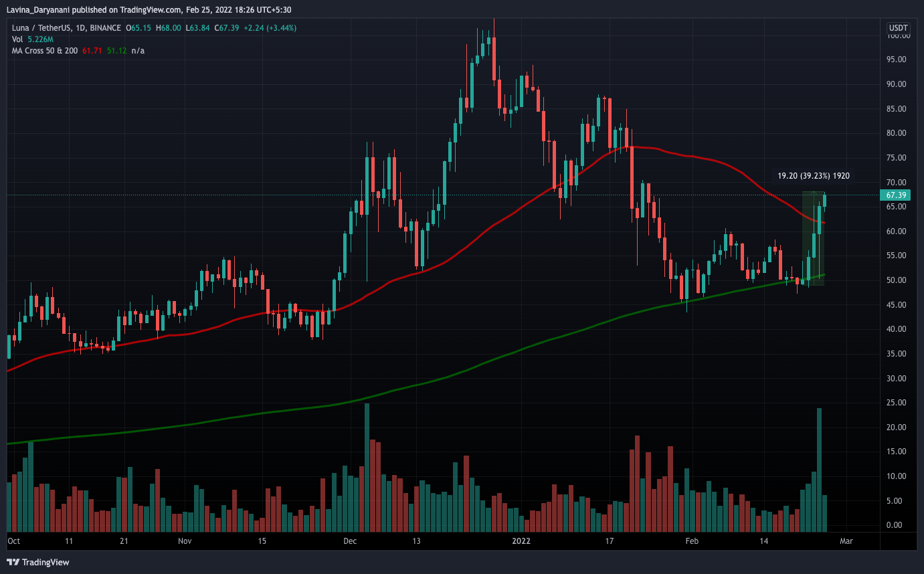Click the low price L63.84 in header
This screenshot has height=574, width=924.
pos(197,28)
